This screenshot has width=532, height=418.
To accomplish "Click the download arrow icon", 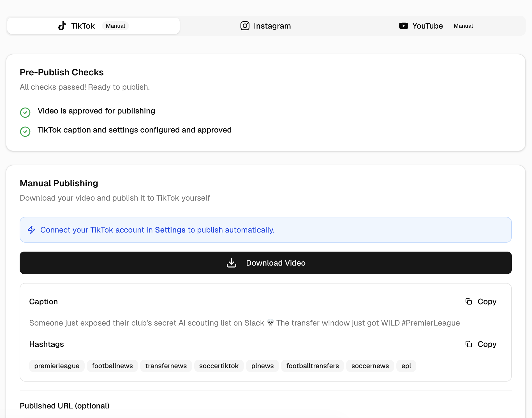I will (232, 263).
